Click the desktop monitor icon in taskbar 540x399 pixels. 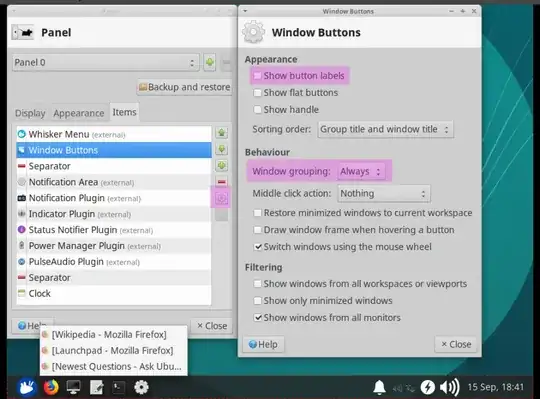(73, 387)
